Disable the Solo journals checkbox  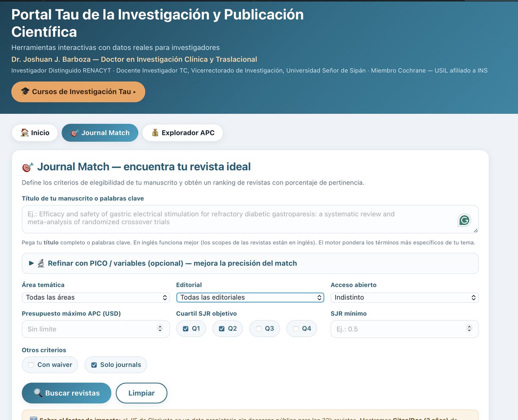pos(94,365)
